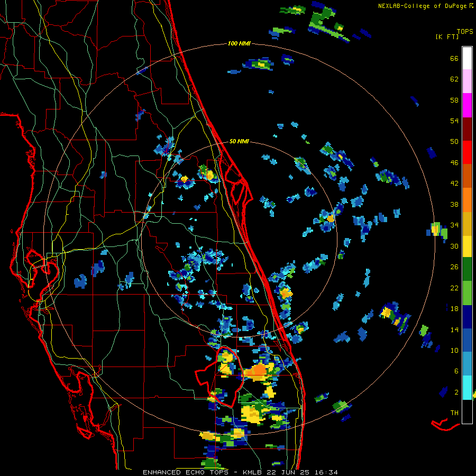Click the legend value 46
This screenshot has height=476, width=476.
tap(454, 163)
